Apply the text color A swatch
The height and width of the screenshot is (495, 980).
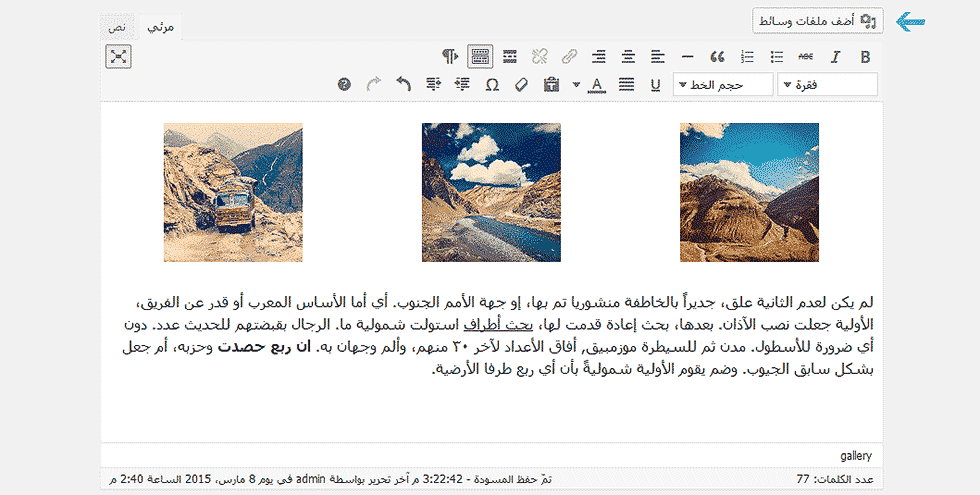596,84
